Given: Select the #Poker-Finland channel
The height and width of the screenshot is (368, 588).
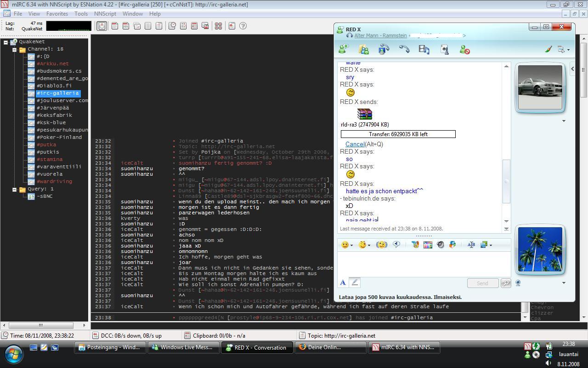Looking at the screenshot, I should coord(59,137).
